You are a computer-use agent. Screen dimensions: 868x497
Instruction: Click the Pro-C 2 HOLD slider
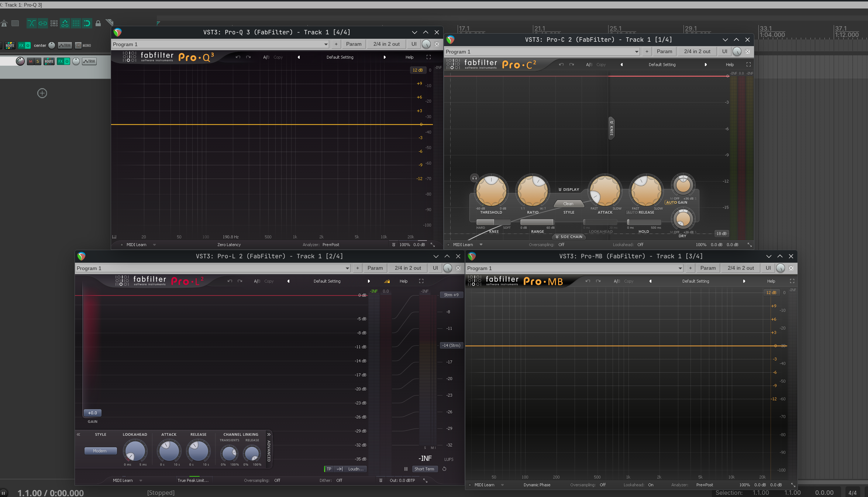tap(644, 222)
